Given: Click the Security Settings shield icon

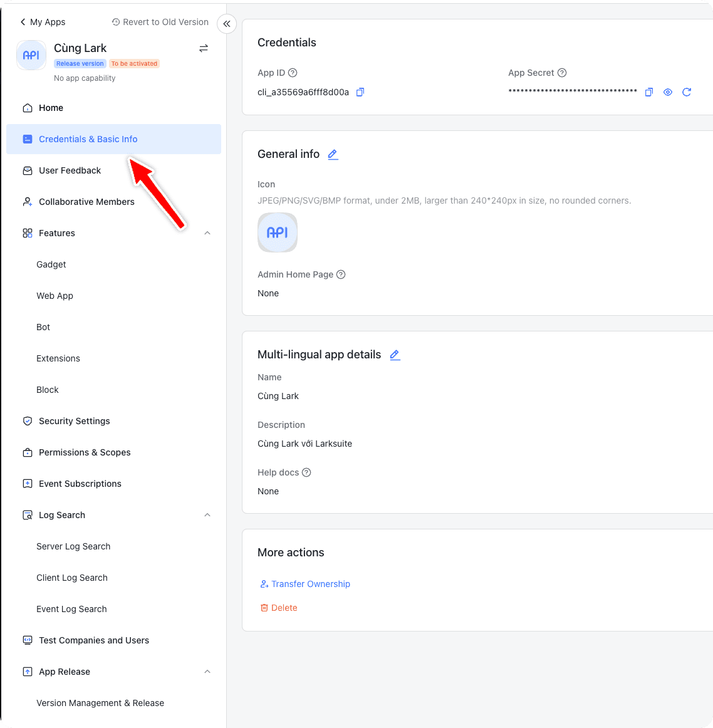Looking at the screenshot, I should (x=28, y=421).
